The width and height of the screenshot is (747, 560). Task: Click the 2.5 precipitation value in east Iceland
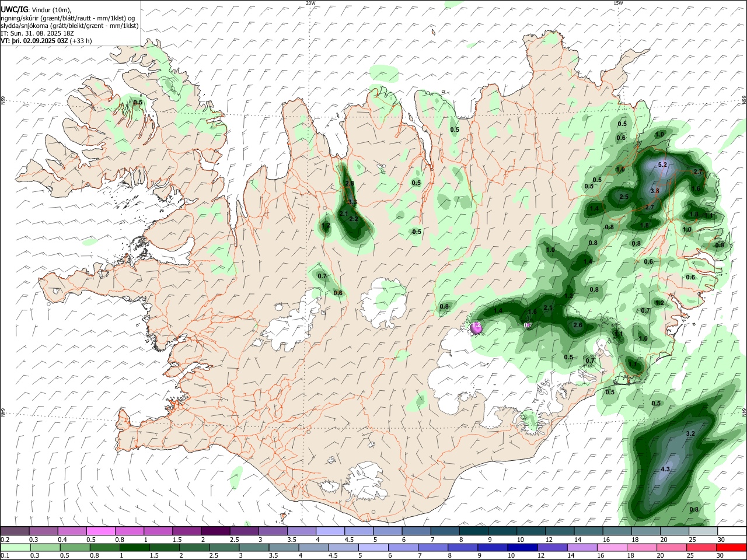pos(624,197)
